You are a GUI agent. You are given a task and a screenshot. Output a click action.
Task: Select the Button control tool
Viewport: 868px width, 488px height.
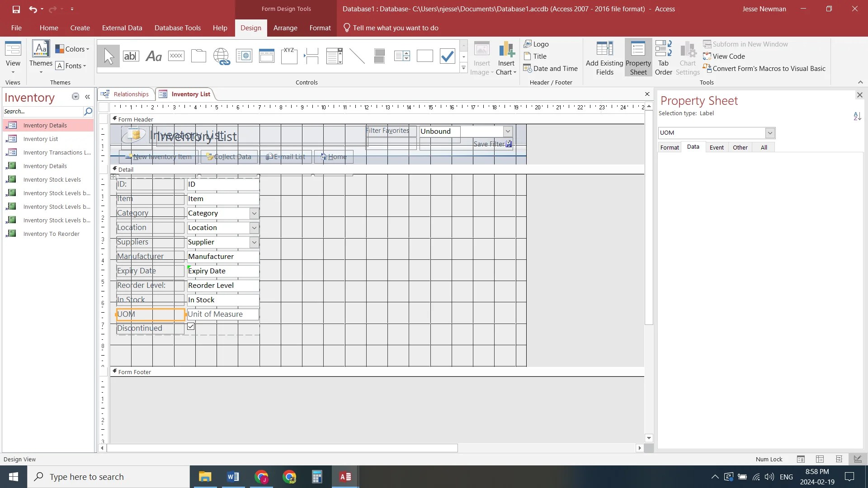pyautogui.click(x=176, y=56)
